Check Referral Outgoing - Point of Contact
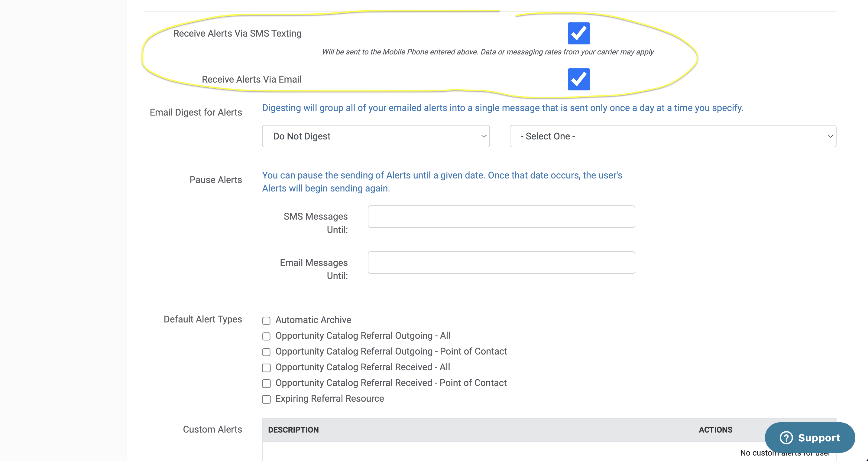This screenshot has width=868, height=461. click(266, 352)
